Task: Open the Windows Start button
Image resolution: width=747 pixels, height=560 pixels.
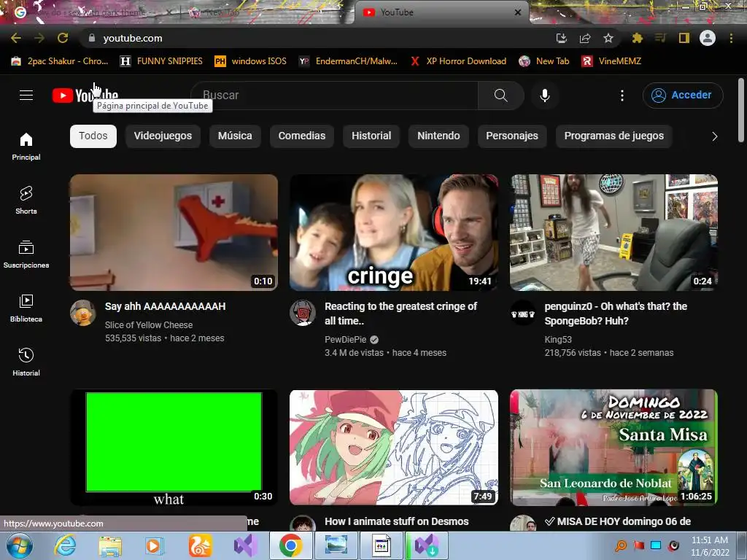Action: pos(20,545)
